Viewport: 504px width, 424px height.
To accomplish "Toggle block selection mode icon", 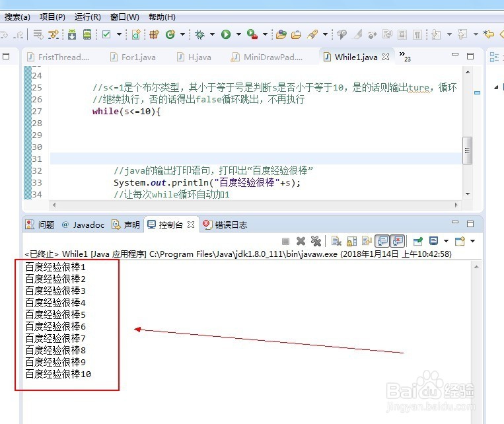I will pyautogui.click(x=402, y=34).
